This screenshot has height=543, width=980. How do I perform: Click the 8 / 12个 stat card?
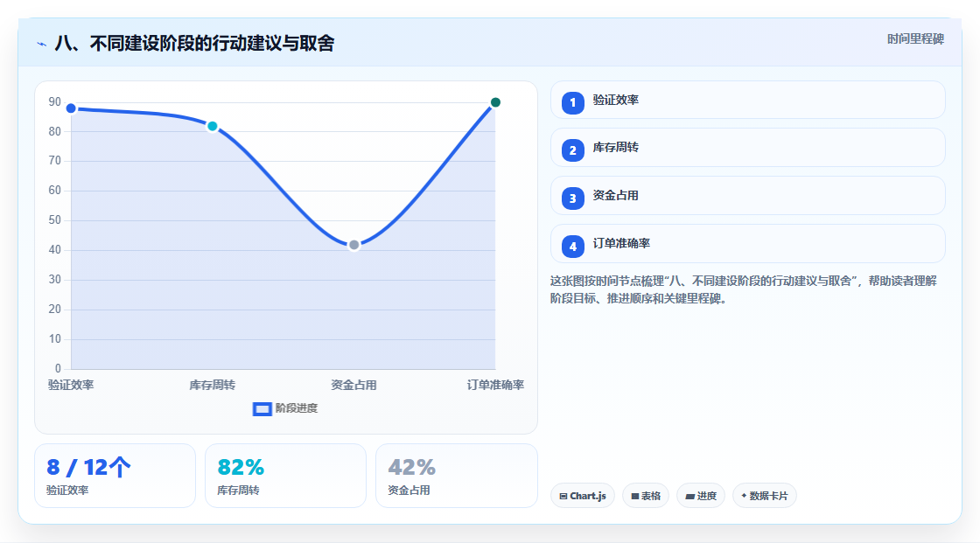click(115, 476)
